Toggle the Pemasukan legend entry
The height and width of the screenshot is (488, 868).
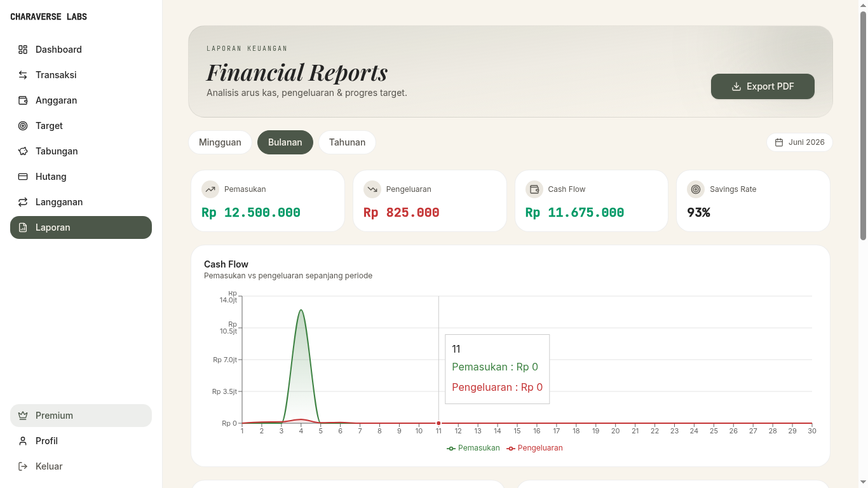(x=473, y=448)
